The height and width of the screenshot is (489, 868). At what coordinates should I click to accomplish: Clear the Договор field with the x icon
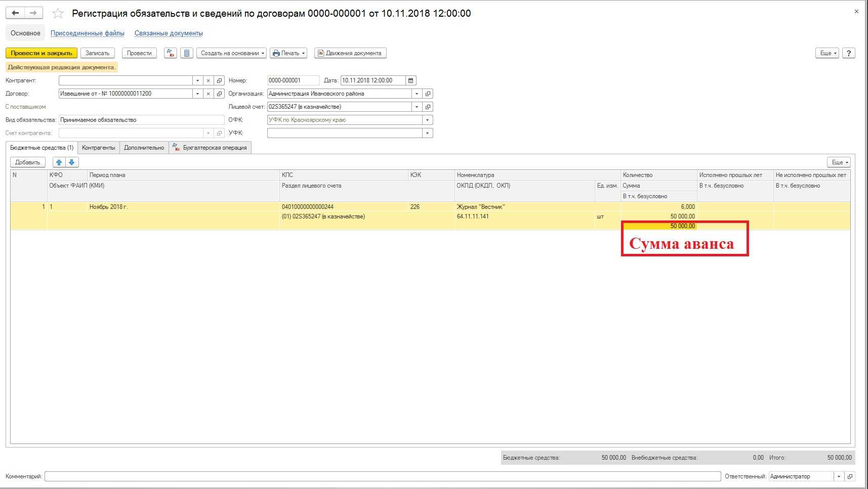click(208, 94)
